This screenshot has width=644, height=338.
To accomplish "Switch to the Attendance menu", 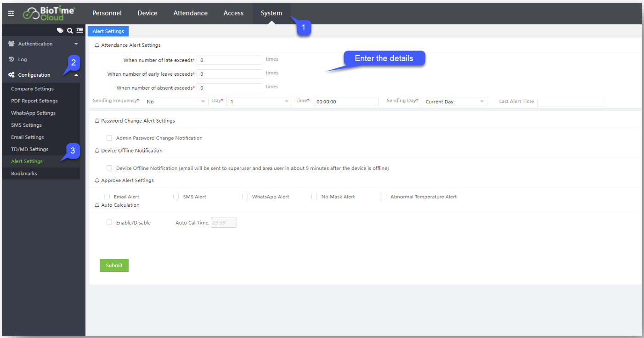I will 190,13.
